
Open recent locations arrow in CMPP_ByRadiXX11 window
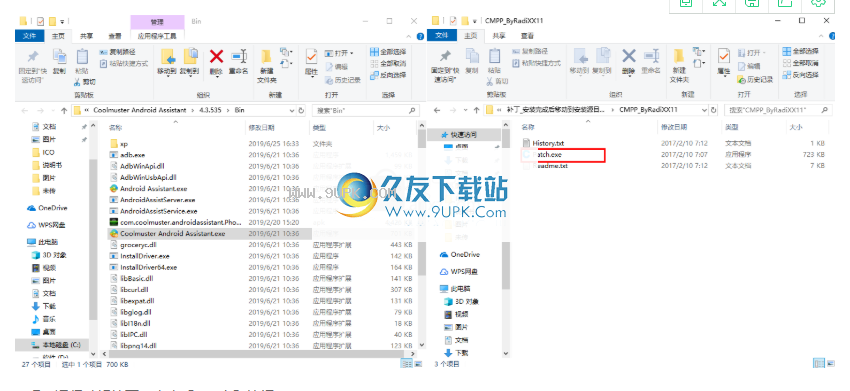coord(465,110)
